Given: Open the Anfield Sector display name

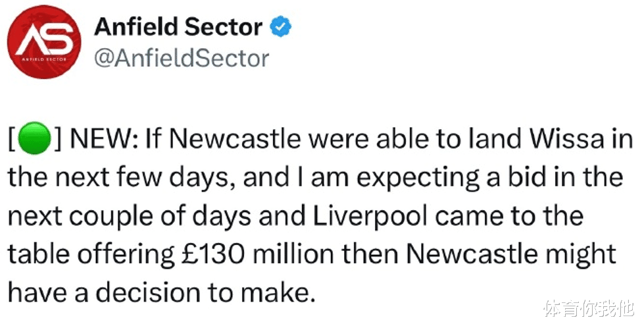Looking at the screenshot, I should click(178, 27).
